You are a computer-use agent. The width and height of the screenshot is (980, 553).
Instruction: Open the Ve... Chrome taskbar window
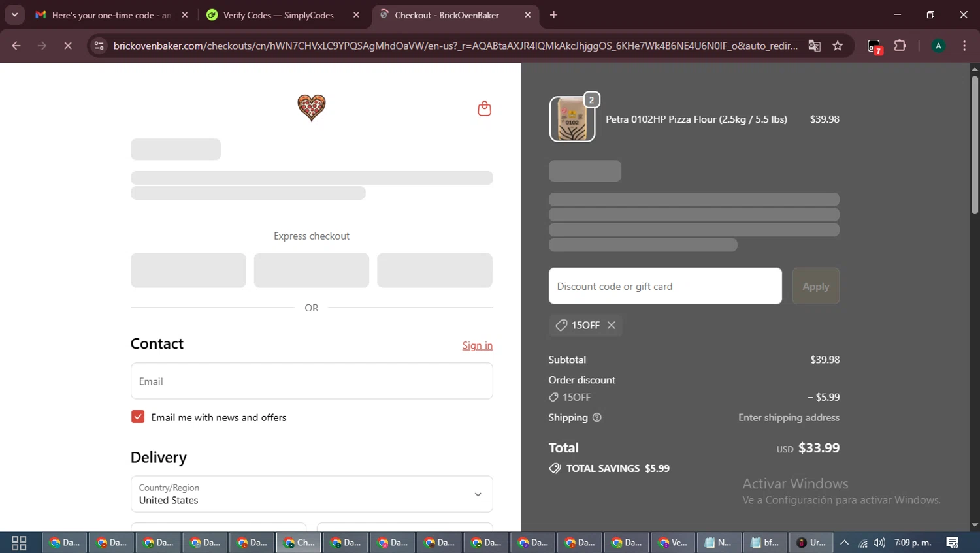pos(673,543)
